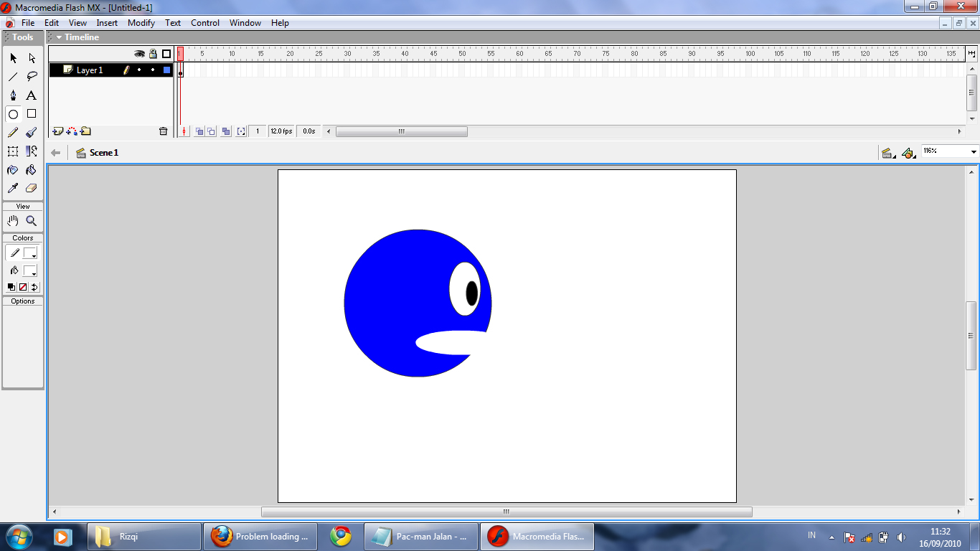Select Layer 1 in the timeline

point(90,70)
